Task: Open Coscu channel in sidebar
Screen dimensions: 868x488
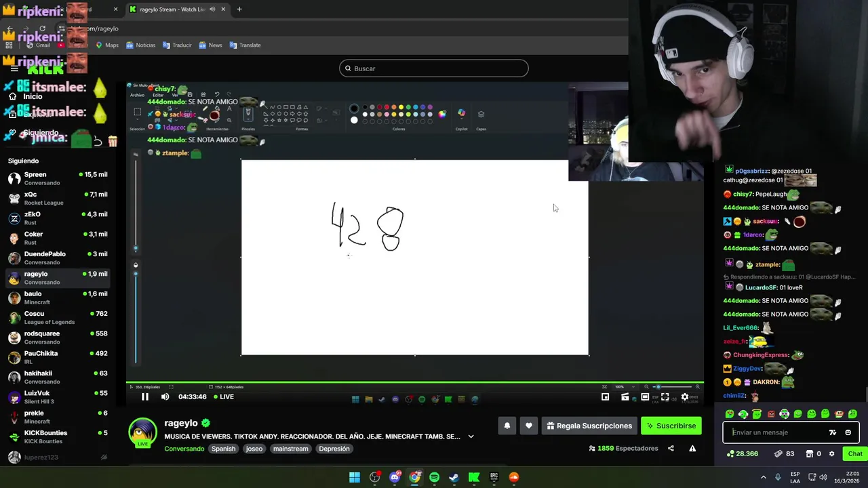Action: pos(58,317)
